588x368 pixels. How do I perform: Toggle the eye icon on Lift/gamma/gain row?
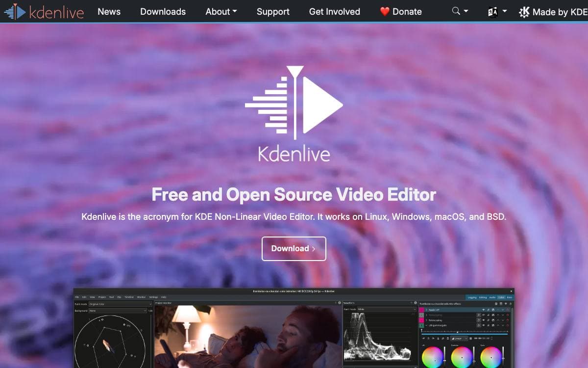click(484, 325)
